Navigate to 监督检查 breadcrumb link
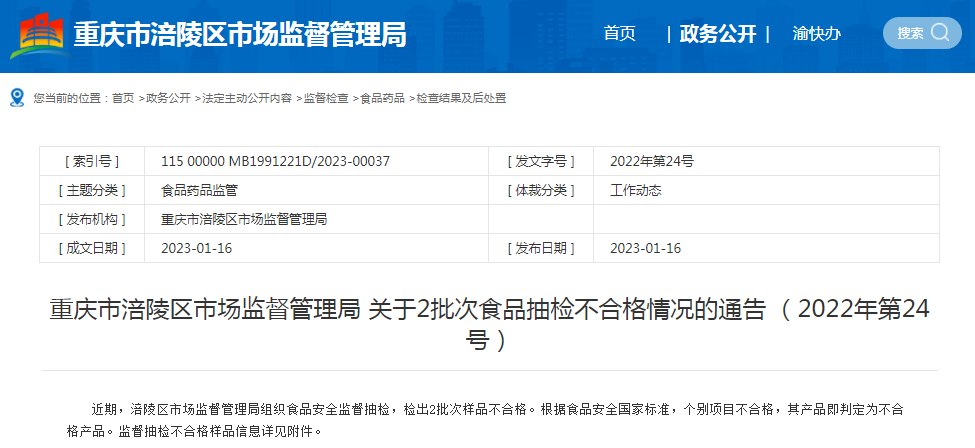 (326, 98)
